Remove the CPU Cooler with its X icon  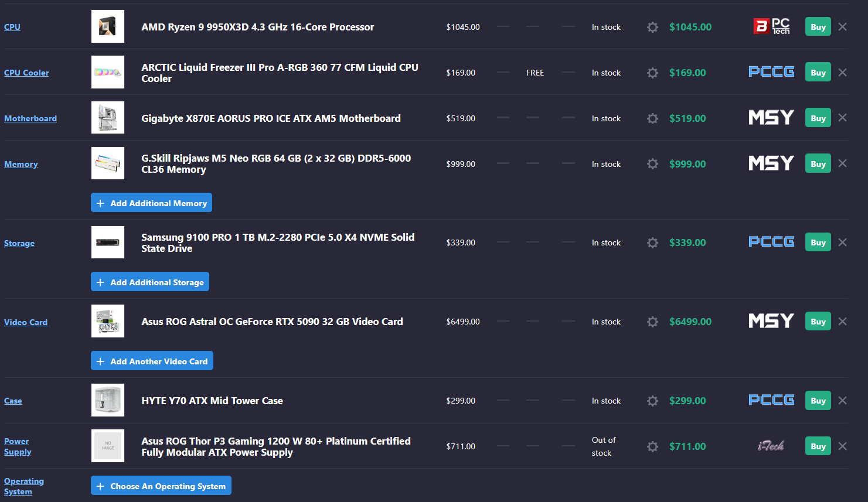pos(842,73)
